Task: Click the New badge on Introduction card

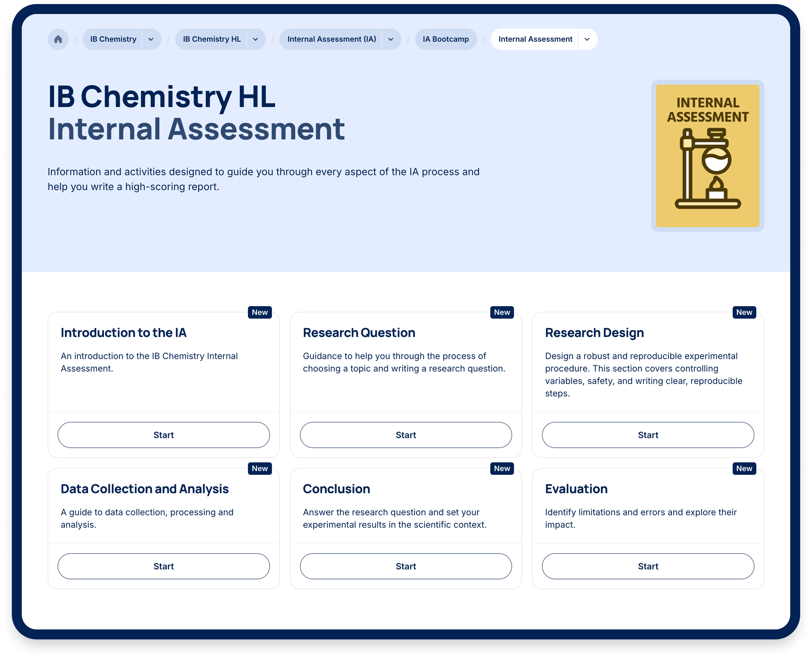Action: click(x=260, y=312)
